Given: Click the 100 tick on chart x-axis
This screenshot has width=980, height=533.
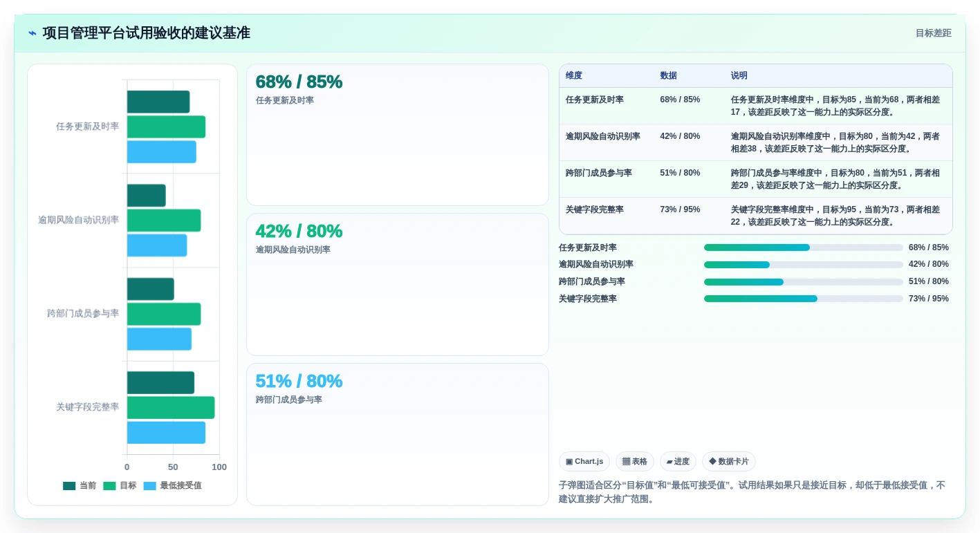Looking at the screenshot, I should click(x=219, y=467).
